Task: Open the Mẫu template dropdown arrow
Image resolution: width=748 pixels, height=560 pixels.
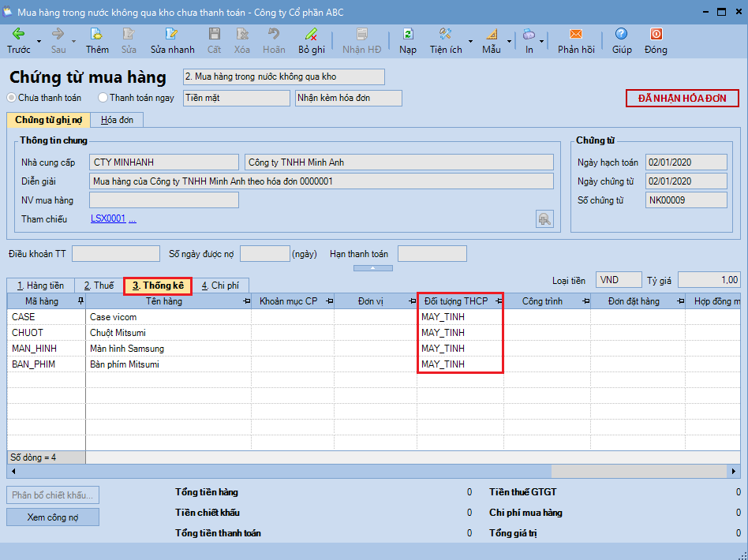Action: point(509,41)
